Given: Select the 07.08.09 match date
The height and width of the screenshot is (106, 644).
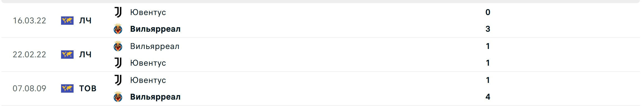Looking at the screenshot, I should click(x=29, y=88).
